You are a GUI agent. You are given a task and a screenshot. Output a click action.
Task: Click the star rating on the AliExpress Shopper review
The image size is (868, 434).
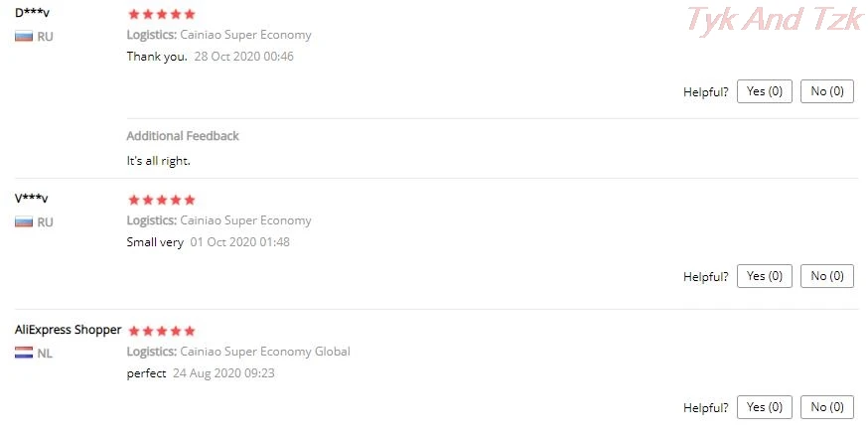click(162, 331)
